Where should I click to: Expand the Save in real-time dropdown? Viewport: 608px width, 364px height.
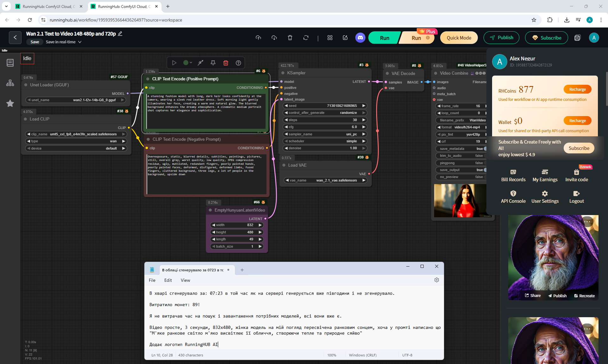point(80,42)
